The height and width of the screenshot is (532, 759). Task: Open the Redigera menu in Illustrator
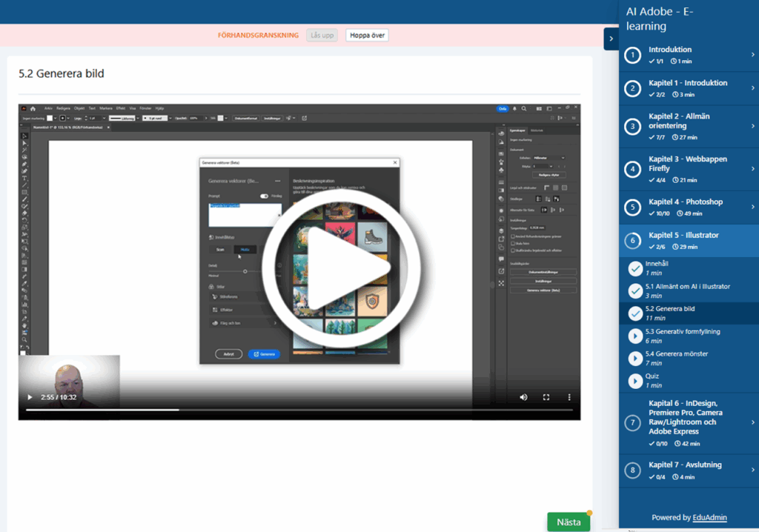(x=63, y=108)
